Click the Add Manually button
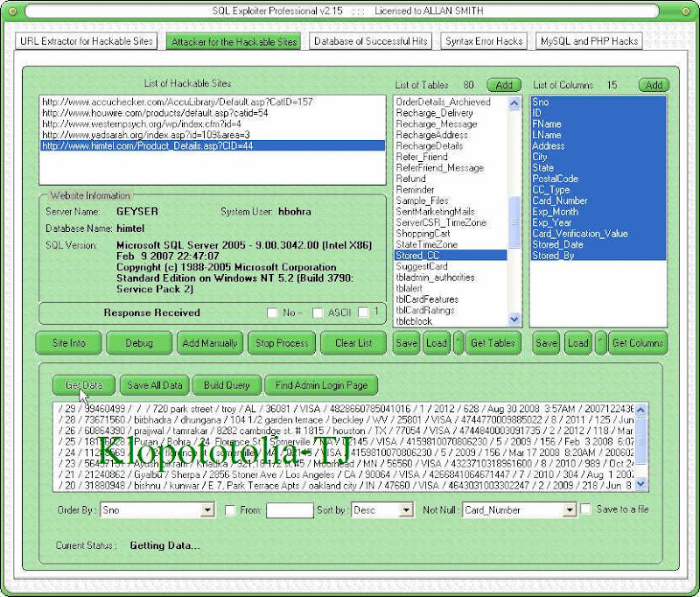The width and height of the screenshot is (700, 597). click(210, 343)
